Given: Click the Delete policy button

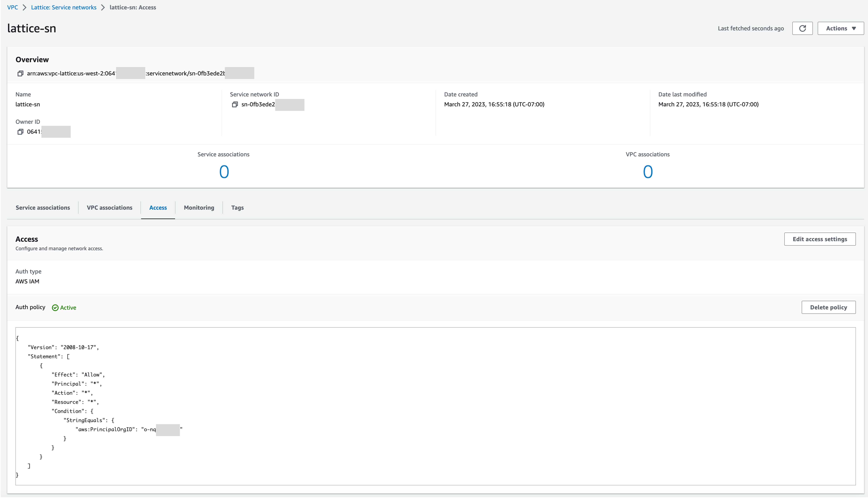Looking at the screenshot, I should click(x=828, y=307).
